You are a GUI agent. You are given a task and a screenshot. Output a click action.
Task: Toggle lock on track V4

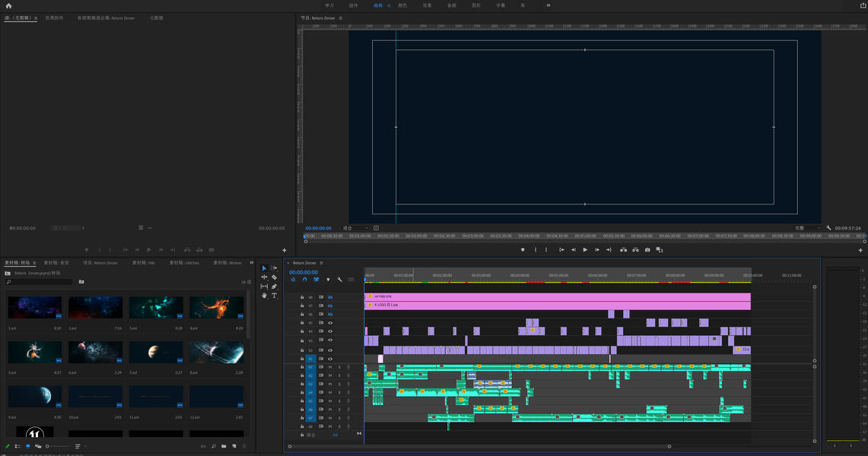coord(302,331)
